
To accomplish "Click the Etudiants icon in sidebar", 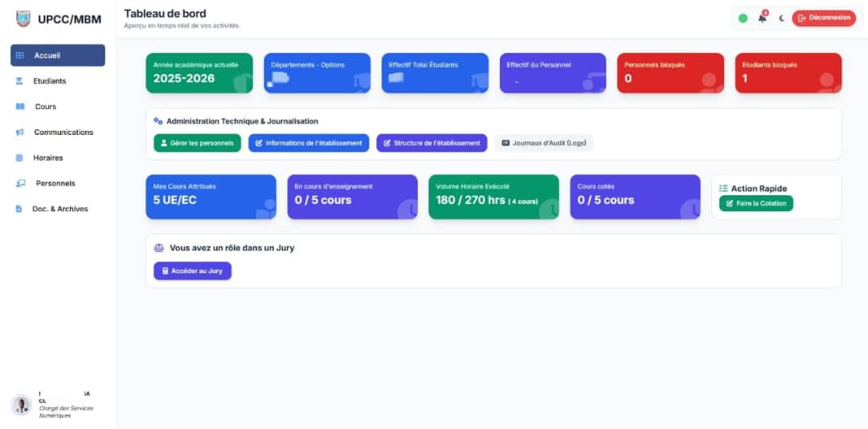I will click(x=20, y=81).
